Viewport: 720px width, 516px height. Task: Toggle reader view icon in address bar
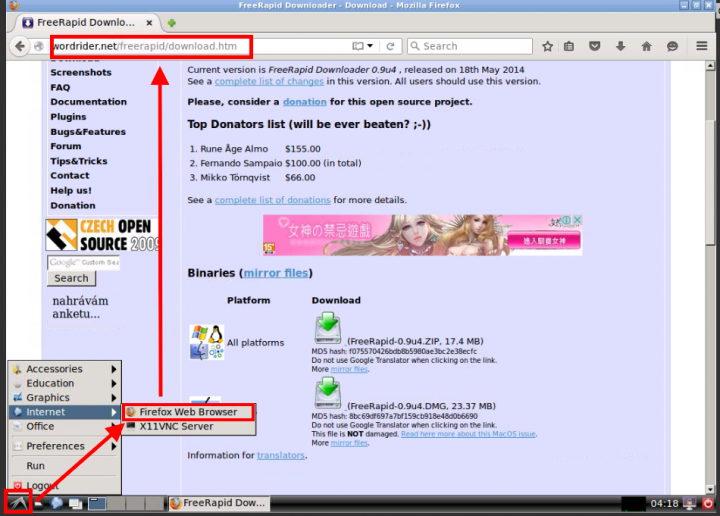point(358,46)
